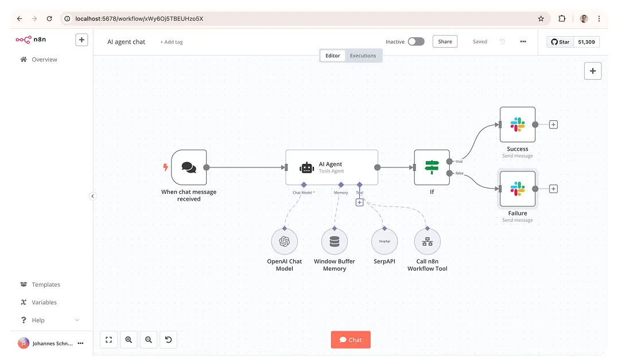618x364 pixels.
Task: Open the workflow more options menu
Action: click(x=523, y=41)
